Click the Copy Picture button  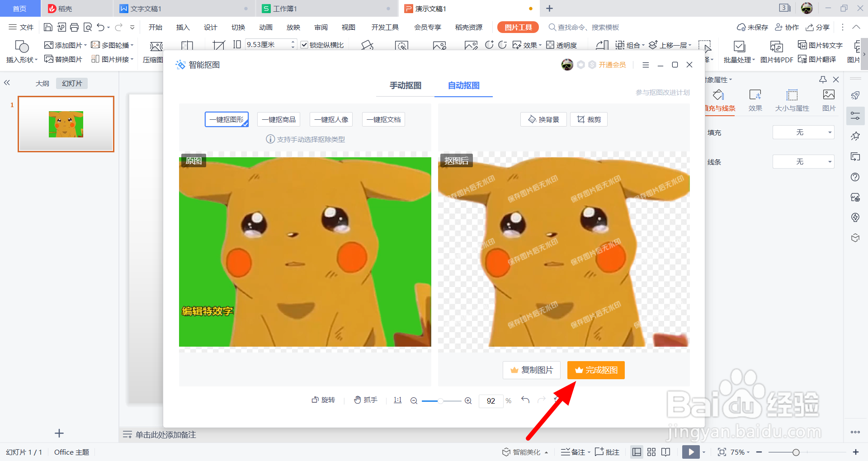click(x=532, y=370)
